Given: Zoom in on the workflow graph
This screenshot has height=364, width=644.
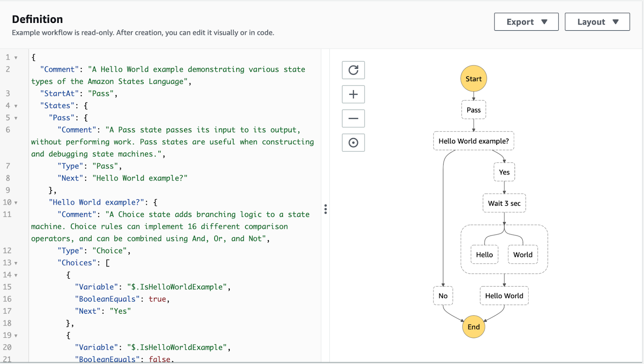Looking at the screenshot, I should point(353,94).
